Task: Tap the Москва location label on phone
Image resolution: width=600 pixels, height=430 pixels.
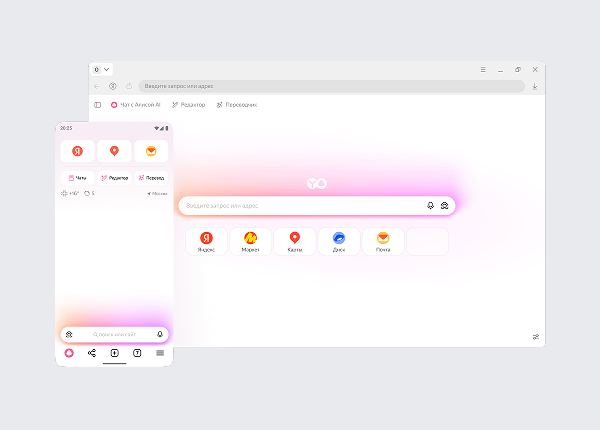Action: [x=157, y=194]
